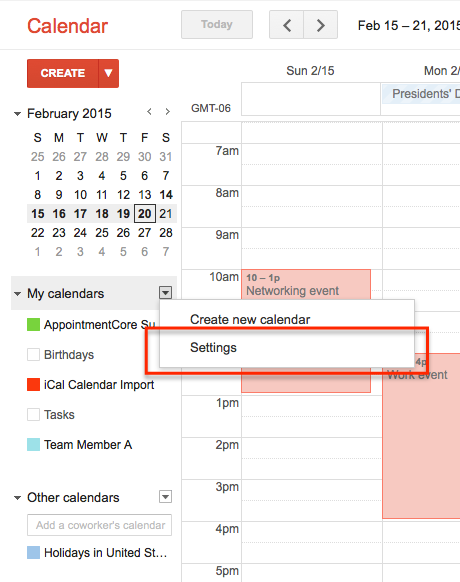Show next month in mini calendar
The width and height of the screenshot is (460, 582).
pos(168,111)
